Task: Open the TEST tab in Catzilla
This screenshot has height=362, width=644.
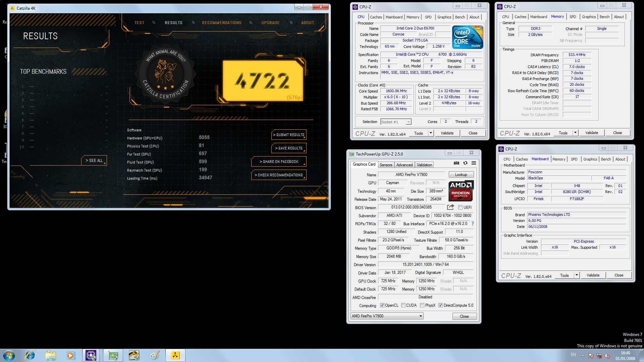Action: (139, 23)
